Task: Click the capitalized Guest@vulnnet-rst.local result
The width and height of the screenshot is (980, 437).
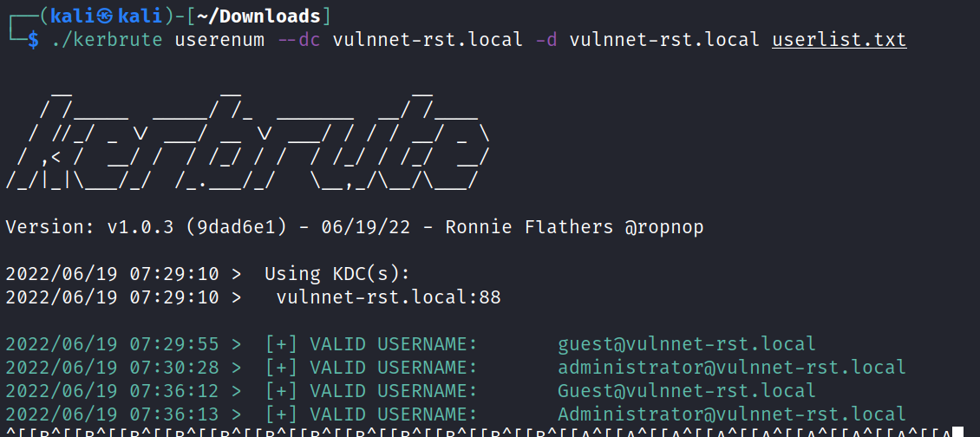Action: [x=686, y=391]
